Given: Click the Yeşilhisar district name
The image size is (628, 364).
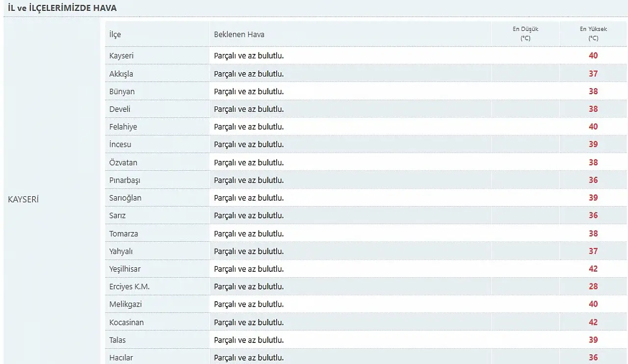Looking at the screenshot, I should coord(125,269).
